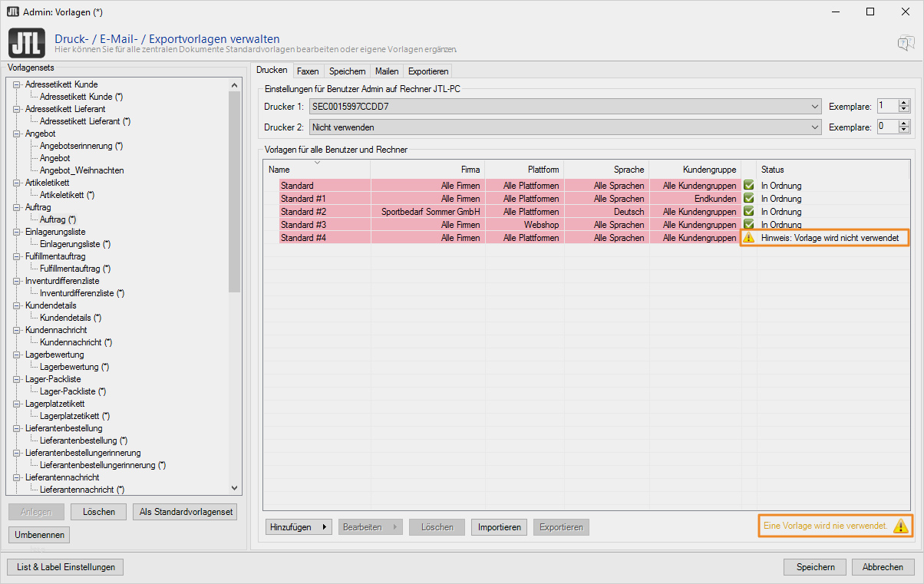Click the JTL logo icon in header
This screenshot has width=924, height=584.
pyautogui.click(x=27, y=41)
